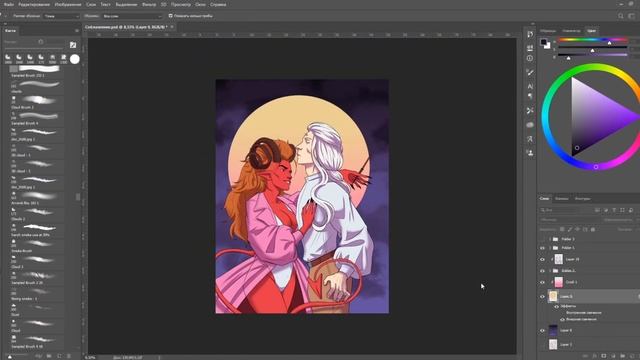
Task: Show Layer 7 visibility box
Action: pos(542,344)
